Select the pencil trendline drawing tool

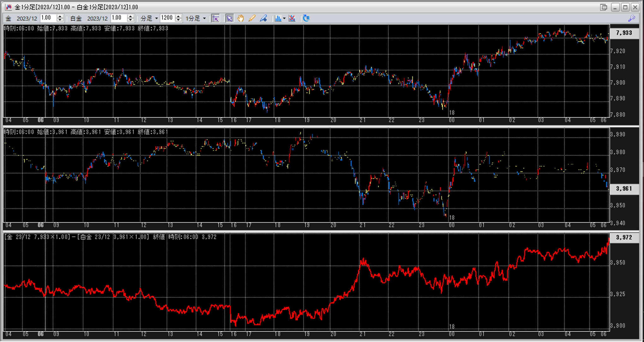click(252, 18)
